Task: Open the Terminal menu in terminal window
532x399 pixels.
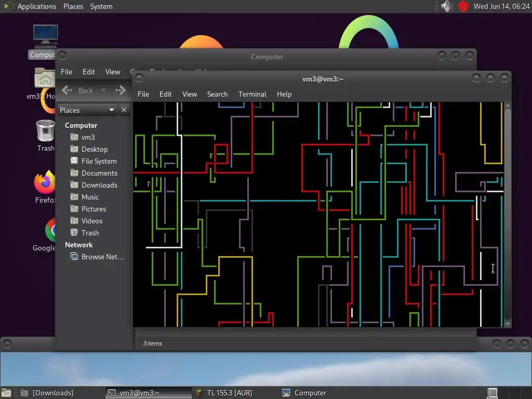Action: coord(252,94)
